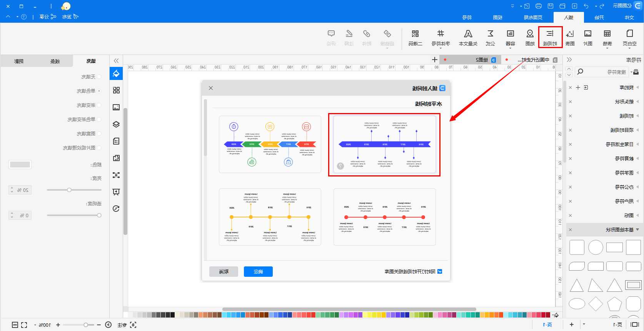
Task: Select 图片或纹理填充 radio option
Action: point(99,148)
